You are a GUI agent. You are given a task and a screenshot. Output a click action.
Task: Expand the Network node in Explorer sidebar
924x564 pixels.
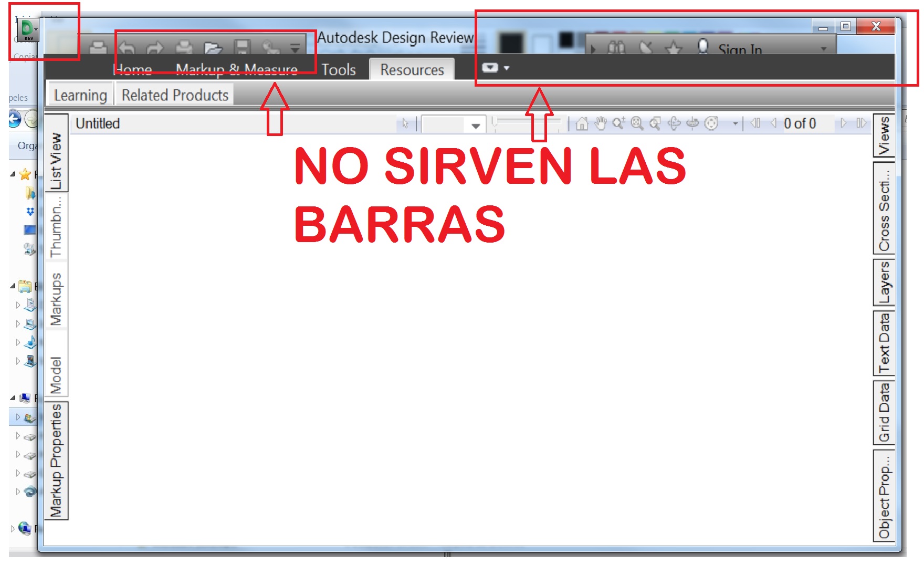12,529
